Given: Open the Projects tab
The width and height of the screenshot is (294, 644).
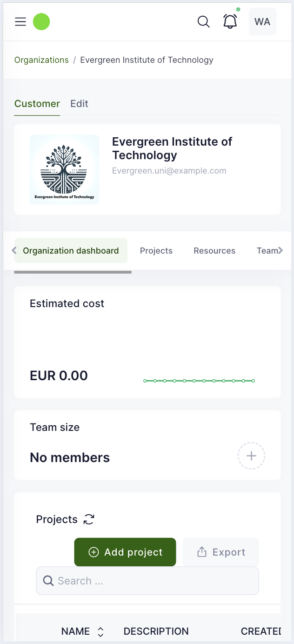Looking at the screenshot, I should tap(156, 251).
